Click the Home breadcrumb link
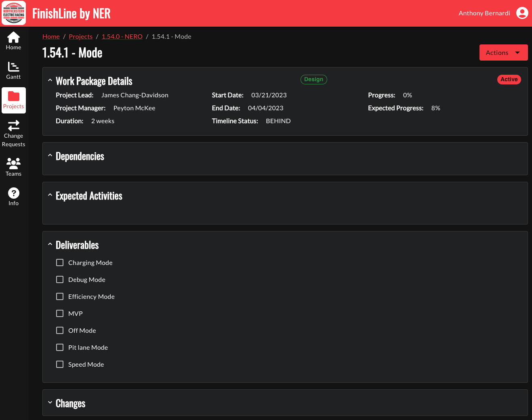This screenshot has height=420, width=532. (51, 36)
